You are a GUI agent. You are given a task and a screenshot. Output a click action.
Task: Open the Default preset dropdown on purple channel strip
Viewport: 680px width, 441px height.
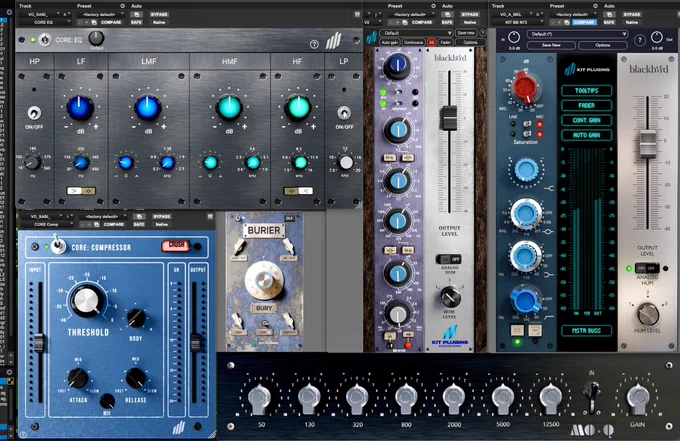coord(416,33)
